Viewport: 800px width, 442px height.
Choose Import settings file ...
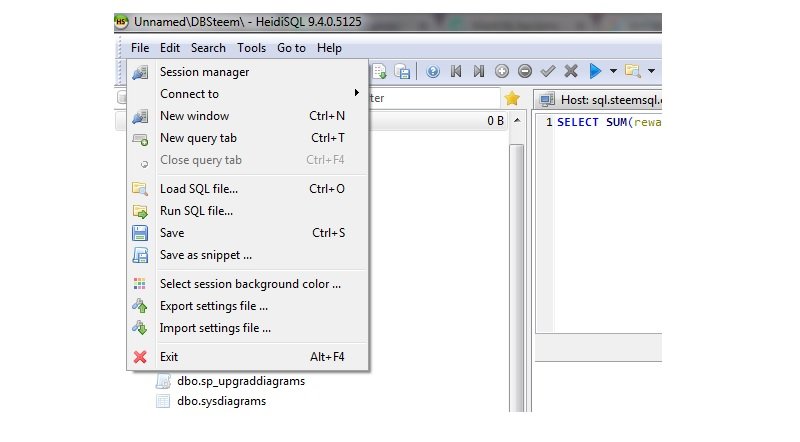click(247, 328)
